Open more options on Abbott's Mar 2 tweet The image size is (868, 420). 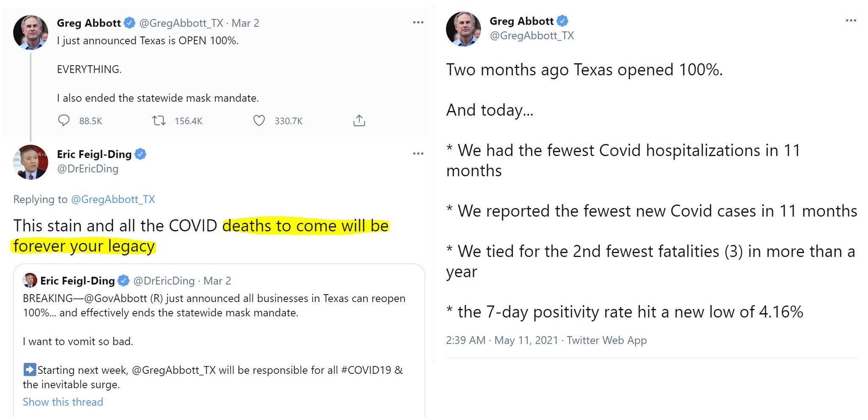click(418, 22)
